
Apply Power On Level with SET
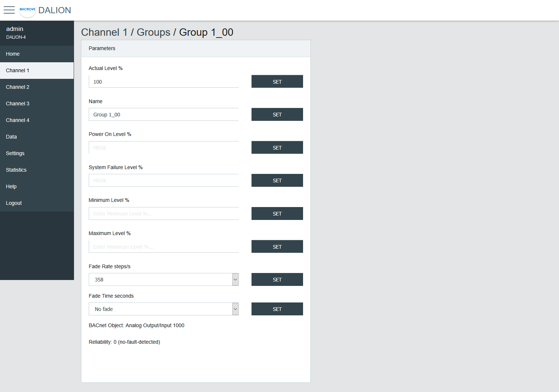pos(277,148)
